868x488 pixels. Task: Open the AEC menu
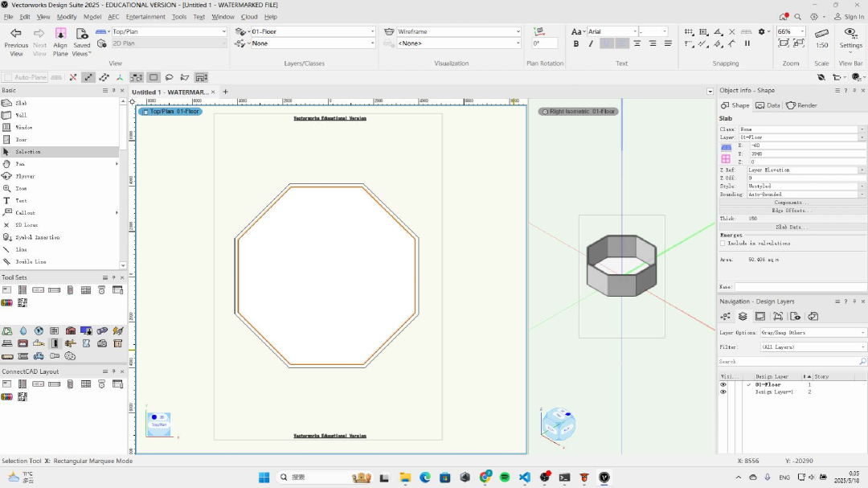pyautogui.click(x=113, y=17)
